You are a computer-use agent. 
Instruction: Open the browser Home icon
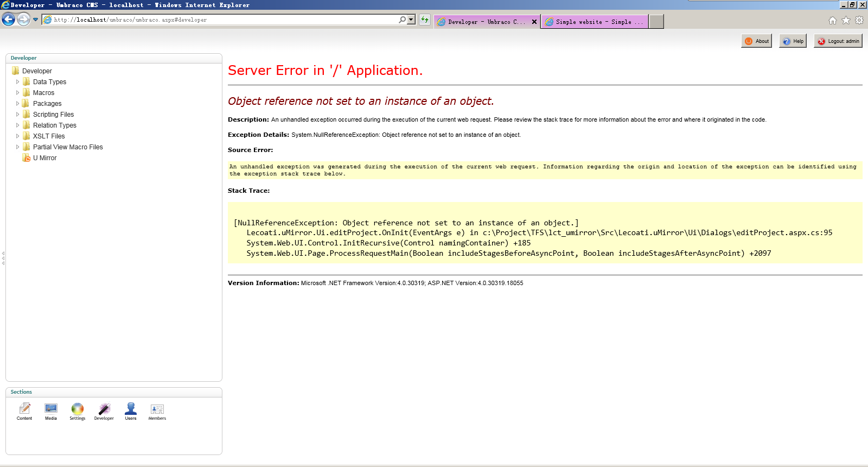coord(833,21)
